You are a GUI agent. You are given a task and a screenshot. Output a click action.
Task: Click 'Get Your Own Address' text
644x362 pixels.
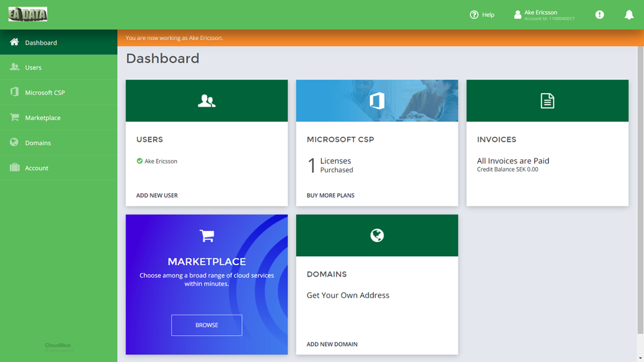pos(348,295)
